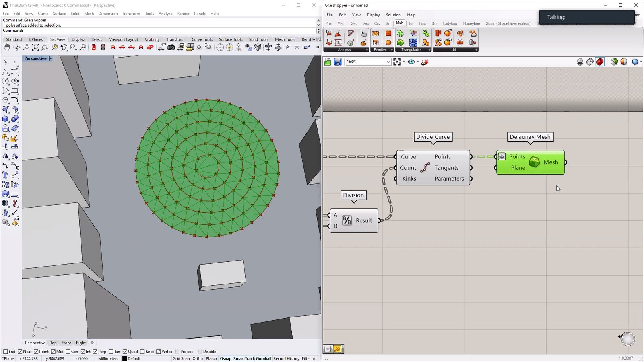This screenshot has height=362, width=644.
Task: Click the camera screenshot icon in Rhino toolbar
Action: coord(171,47)
